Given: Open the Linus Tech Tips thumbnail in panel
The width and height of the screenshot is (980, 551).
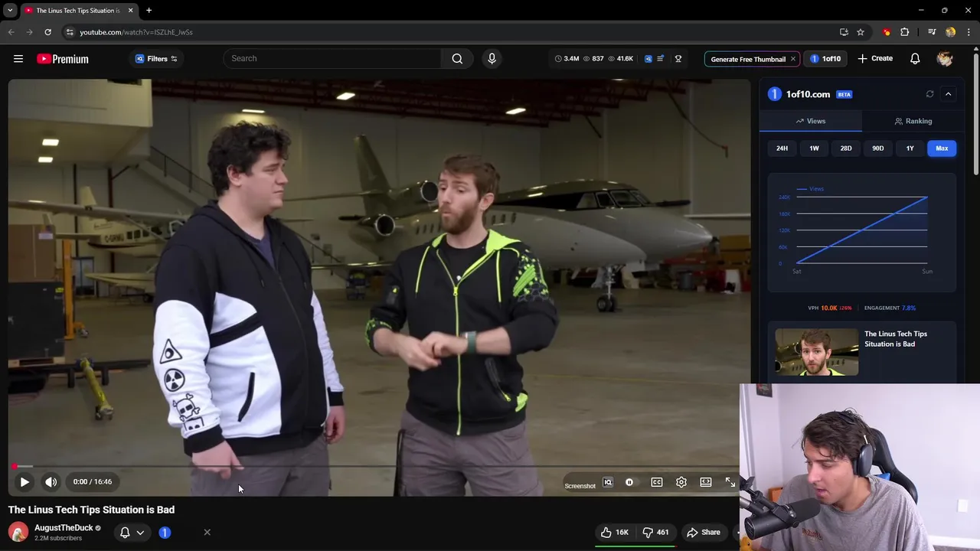Looking at the screenshot, I should pos(817,352).
